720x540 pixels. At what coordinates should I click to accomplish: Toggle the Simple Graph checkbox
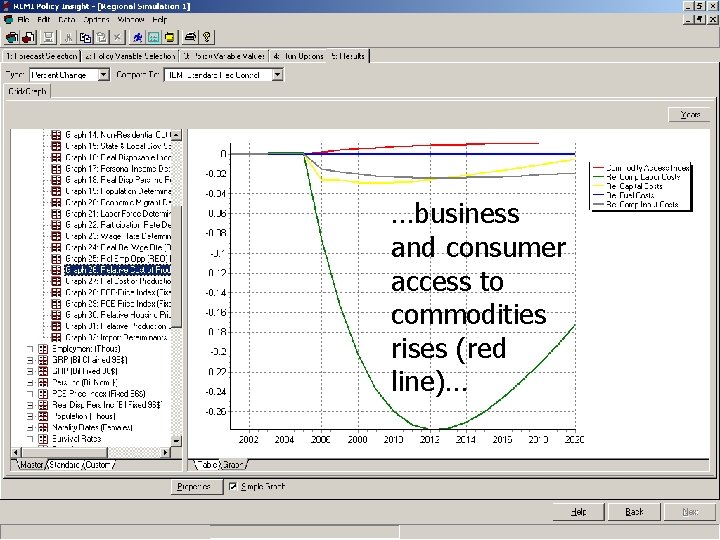[233, 486]
